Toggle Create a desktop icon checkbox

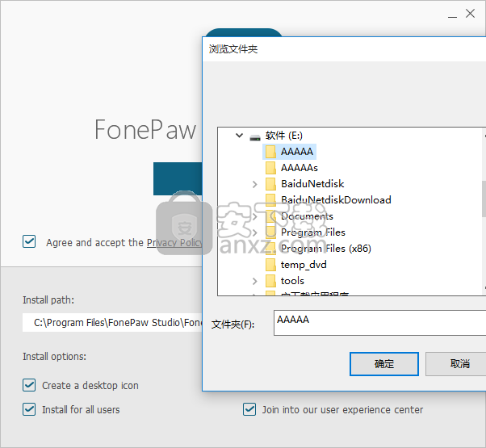(29, 385)
